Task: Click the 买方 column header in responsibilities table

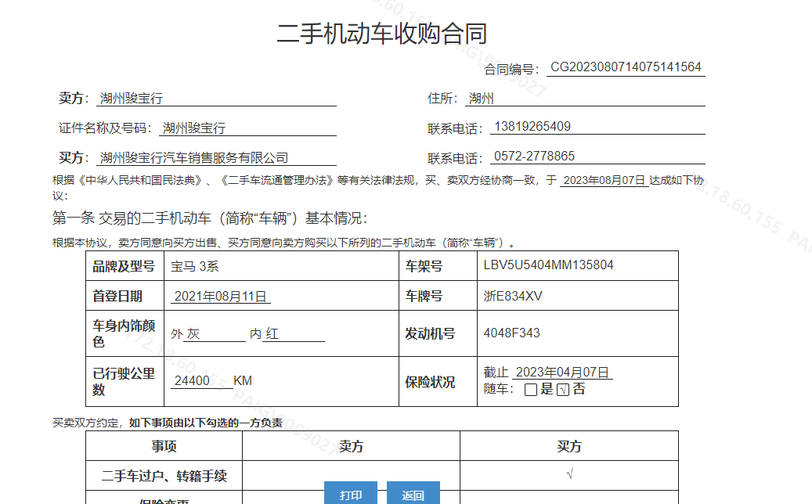Action: pos(569,446)
